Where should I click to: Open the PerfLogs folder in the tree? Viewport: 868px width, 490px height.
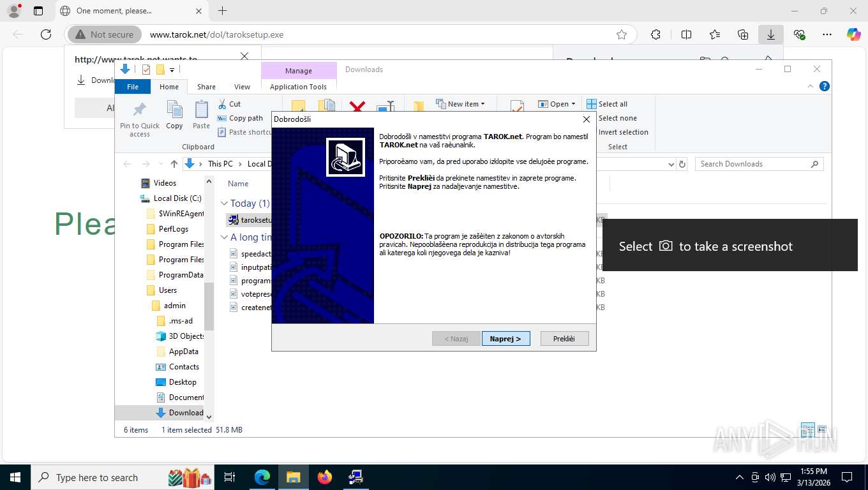[168, 229]
